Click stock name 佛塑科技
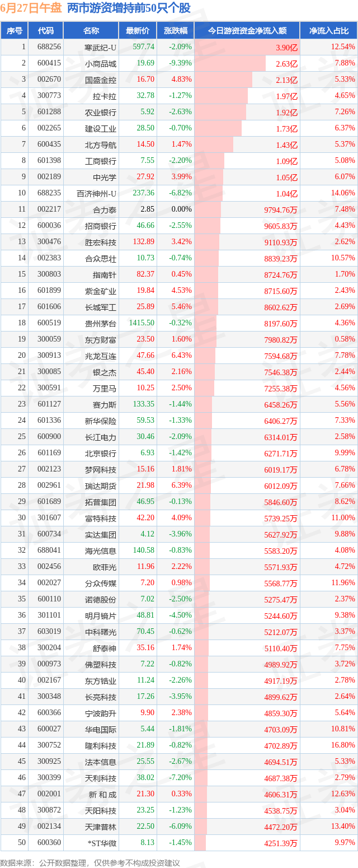Image resolution: width=358 pixels, height=868 pixels. click(x=101, y=664)
